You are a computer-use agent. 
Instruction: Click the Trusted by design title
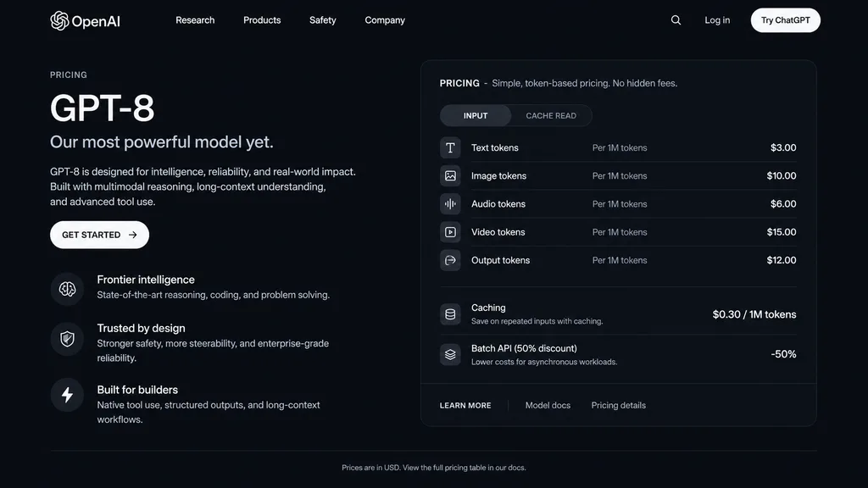142,329
